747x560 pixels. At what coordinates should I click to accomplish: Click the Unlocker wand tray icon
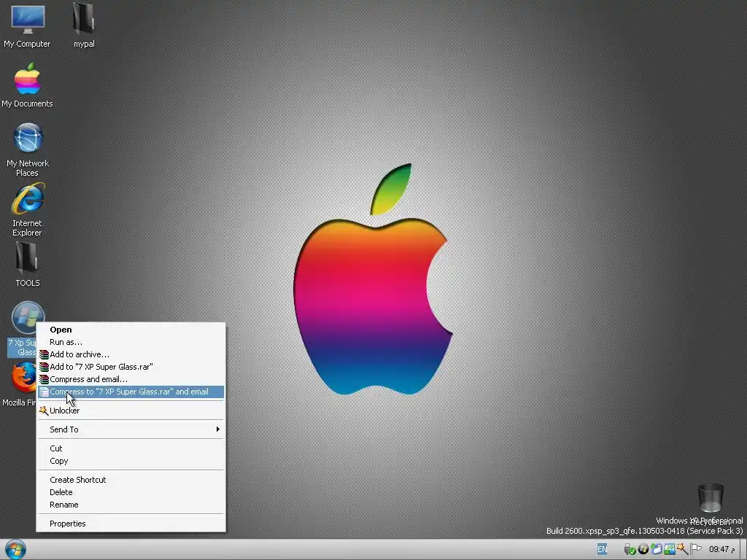pyautogui.click(x=683, y=549)
